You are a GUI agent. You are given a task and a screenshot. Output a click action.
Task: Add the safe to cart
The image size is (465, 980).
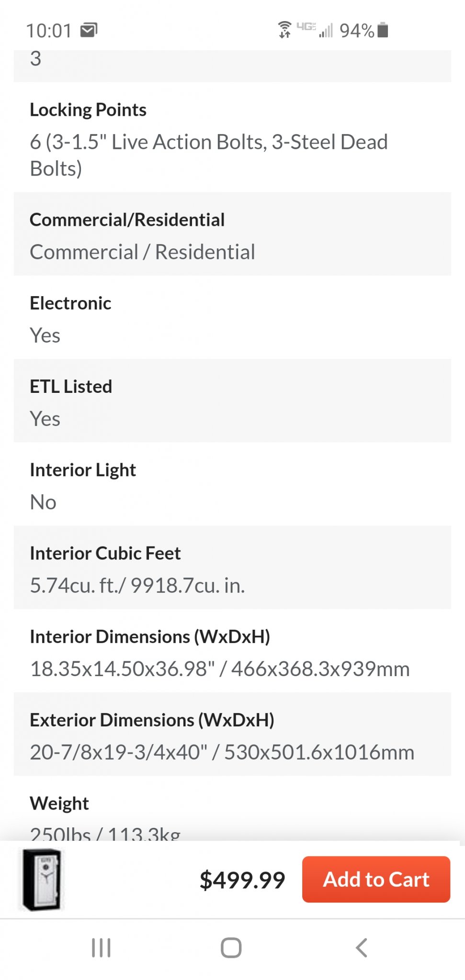tap(376, 880)
